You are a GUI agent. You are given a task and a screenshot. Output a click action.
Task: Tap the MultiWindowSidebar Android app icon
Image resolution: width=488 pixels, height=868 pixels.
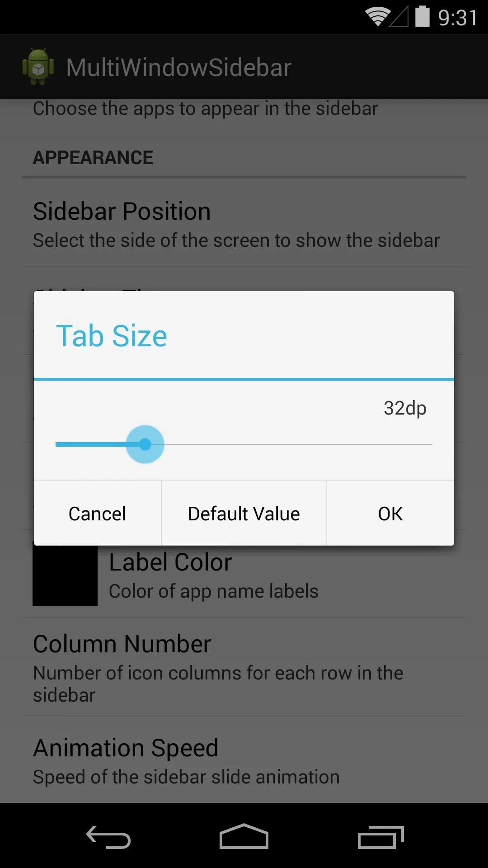pyautogui.click(x=38, y=66)
